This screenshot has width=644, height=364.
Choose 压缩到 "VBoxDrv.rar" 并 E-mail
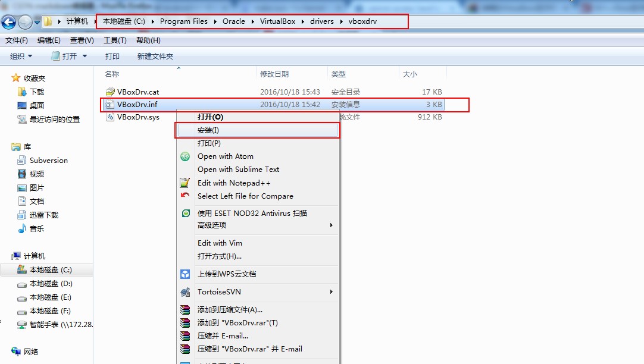point(258,349)
